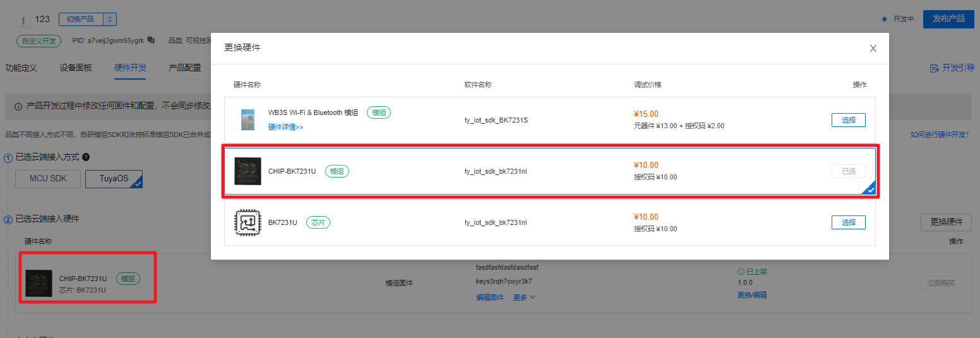This screenshot has width=980, height=338.
Task: Click the 开发引导 document icon
Action: (934, 68)
